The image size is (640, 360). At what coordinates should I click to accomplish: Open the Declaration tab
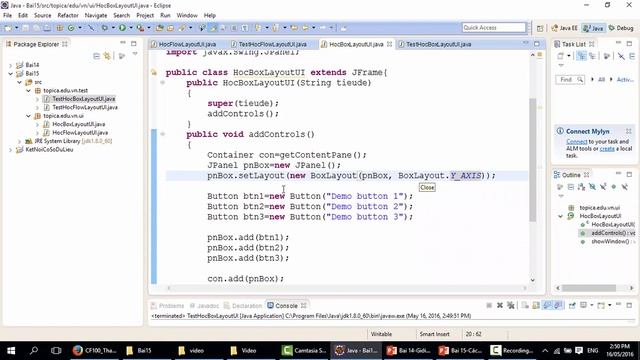tap(243, 305)
